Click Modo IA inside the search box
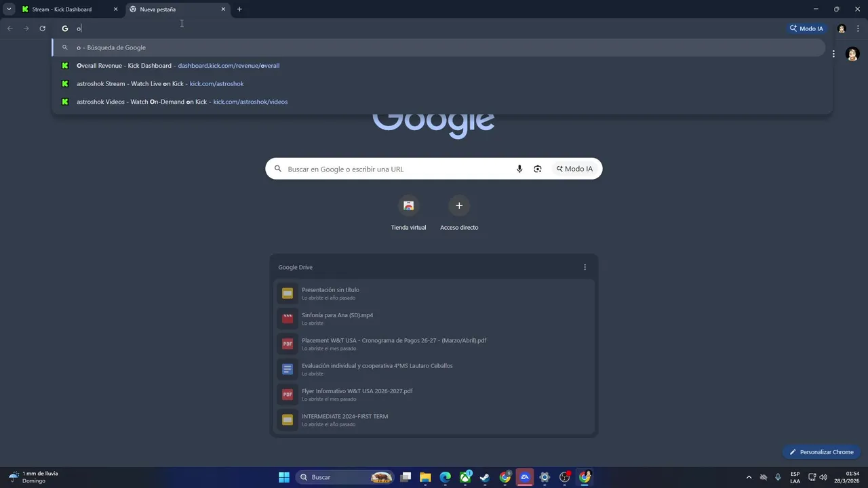Image resolution: width=868 pixels, height=488 pixels. (x=574, y=169)
